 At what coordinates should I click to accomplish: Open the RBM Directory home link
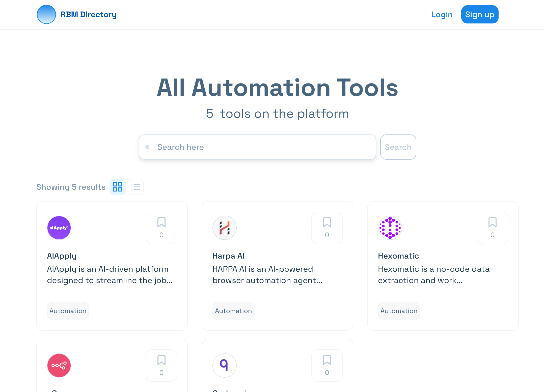point(88,14)
